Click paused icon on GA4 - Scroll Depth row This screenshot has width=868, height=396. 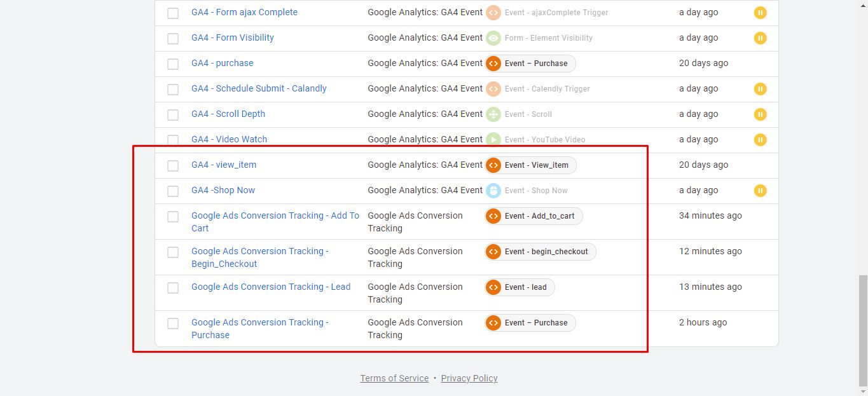(760, 114)
